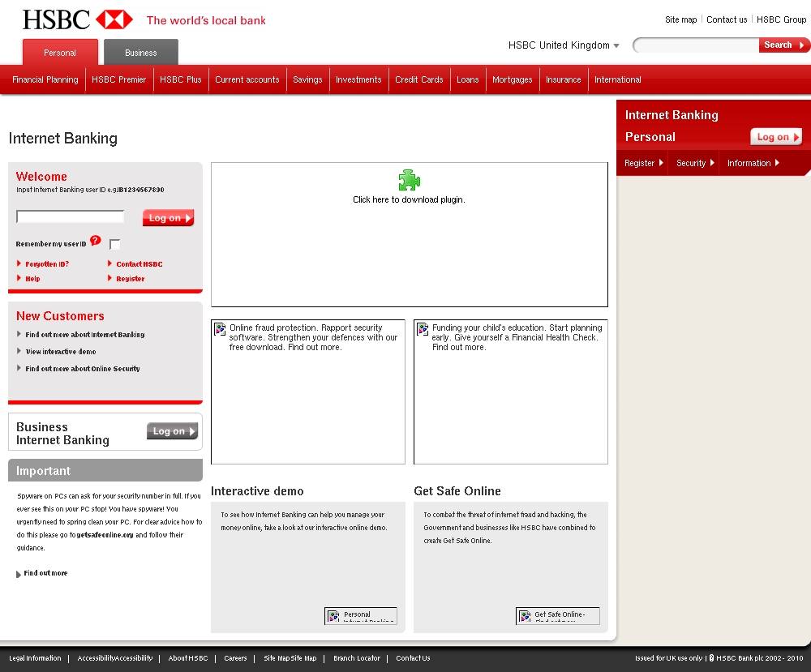This screenshot has width=811, height=672.
Task: Switch to the Personal tab
Action: point(60,52)
